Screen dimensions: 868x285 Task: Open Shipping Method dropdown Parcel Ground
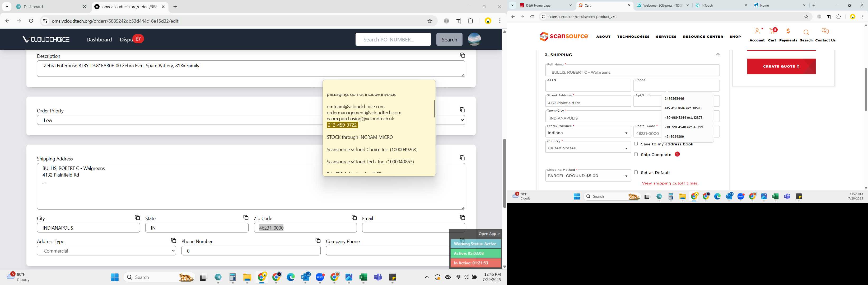click(x=588, y=176)
